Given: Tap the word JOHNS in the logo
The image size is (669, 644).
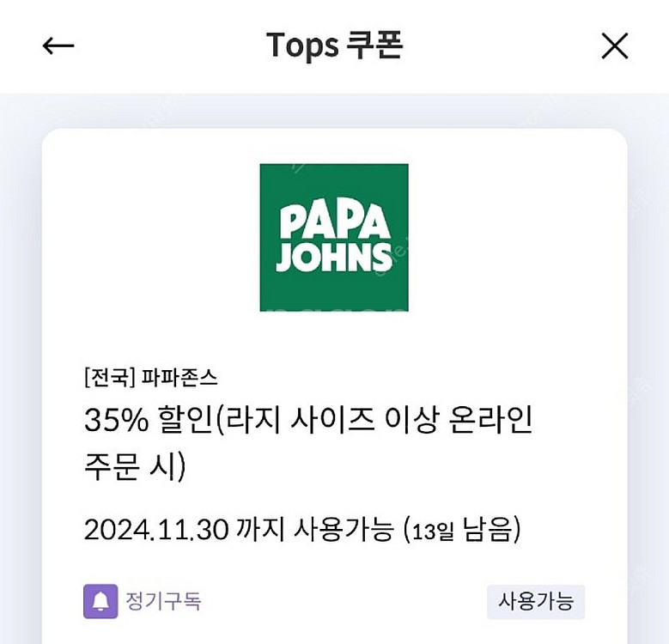Looking at the screenshot, I should (334, 257).
